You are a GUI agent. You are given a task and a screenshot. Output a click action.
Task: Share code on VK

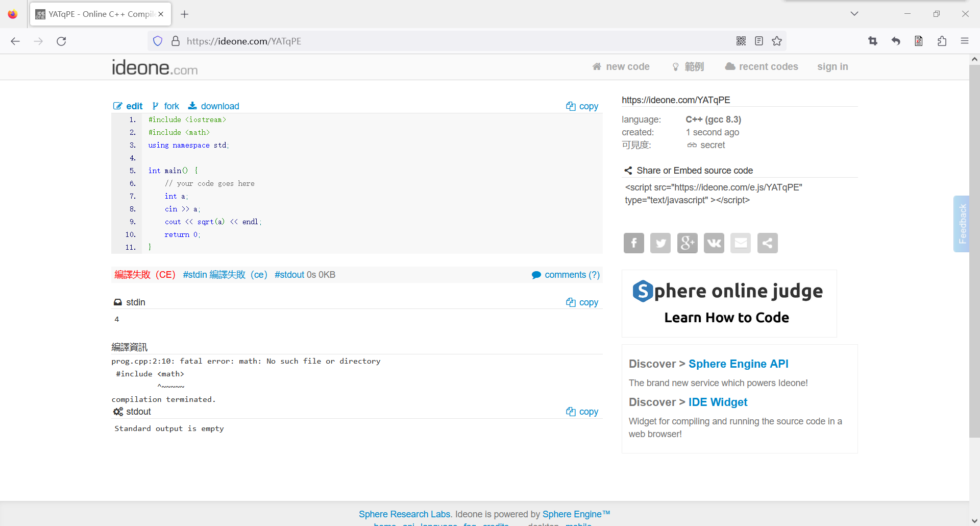pos(714,243)
